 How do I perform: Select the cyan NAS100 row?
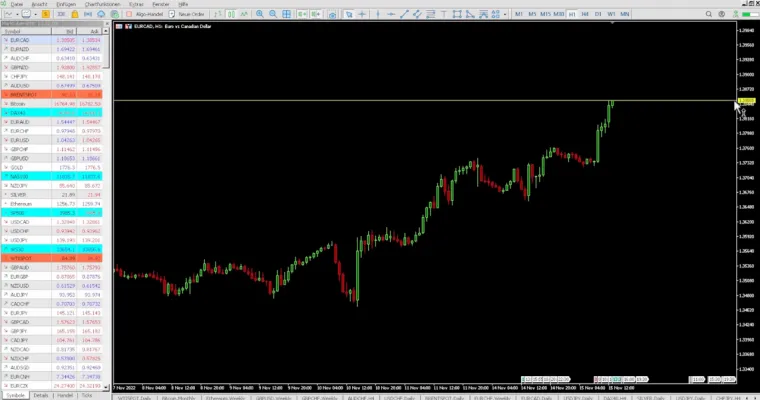(x=52, y=176)
